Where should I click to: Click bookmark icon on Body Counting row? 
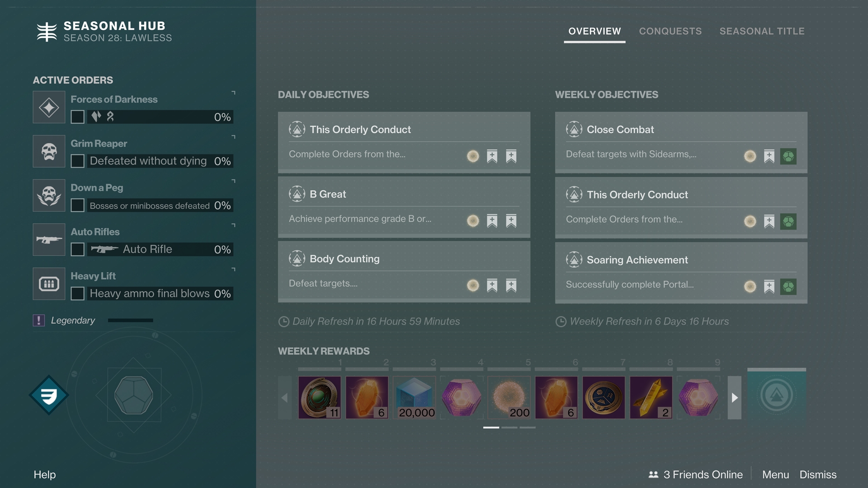coord(492,286)
